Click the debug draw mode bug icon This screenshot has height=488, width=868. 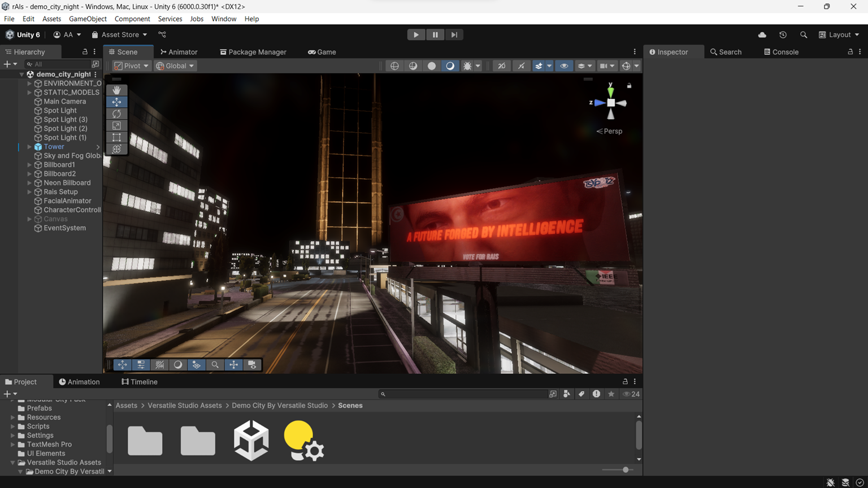(x=467, y=66)
